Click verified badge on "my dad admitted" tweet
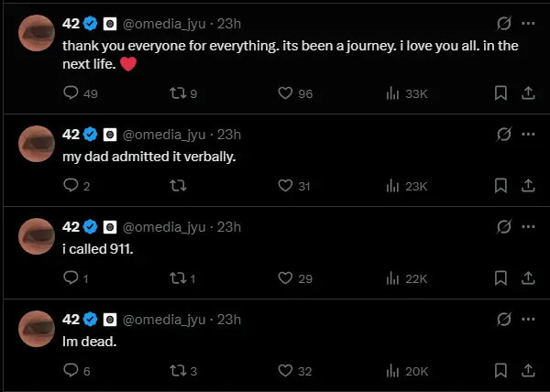 91,135
